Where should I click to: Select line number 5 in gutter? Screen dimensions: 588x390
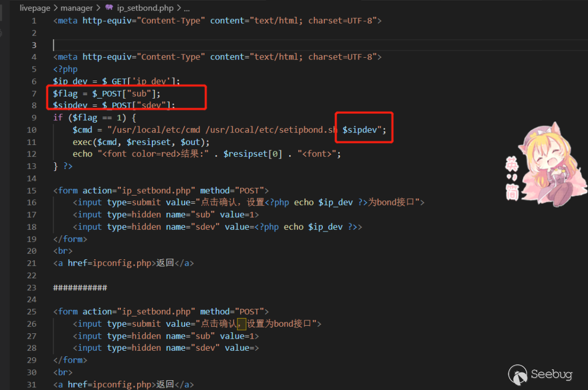point(34,69)
